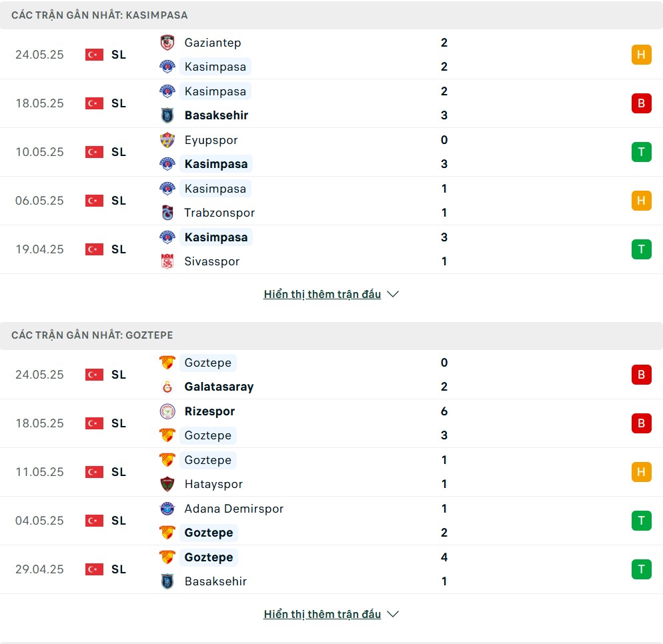The image size is (663, 644).
Task: Click the orange H badge for the Gaziantep draw
Action: pos(642,55)
